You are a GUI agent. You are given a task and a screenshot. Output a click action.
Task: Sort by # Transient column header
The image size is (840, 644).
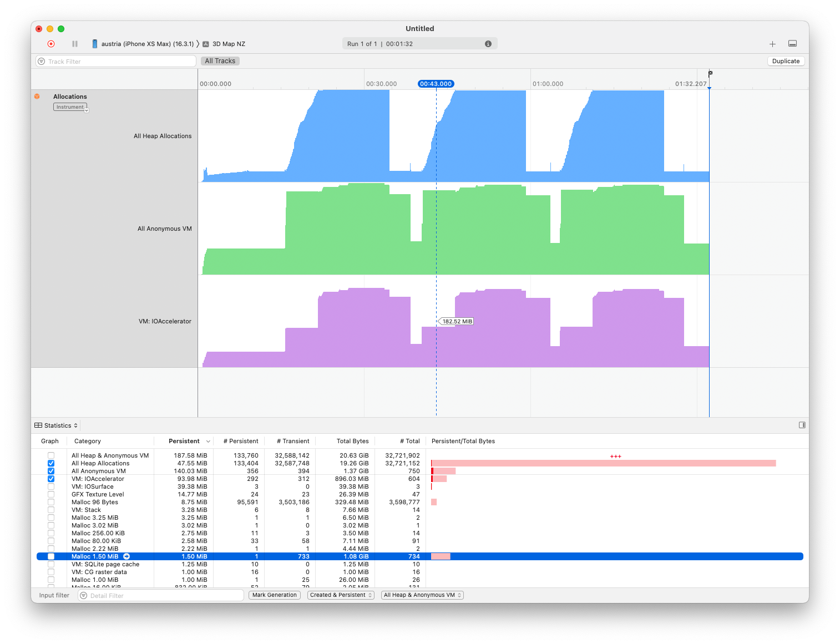[x=293, y=441]
